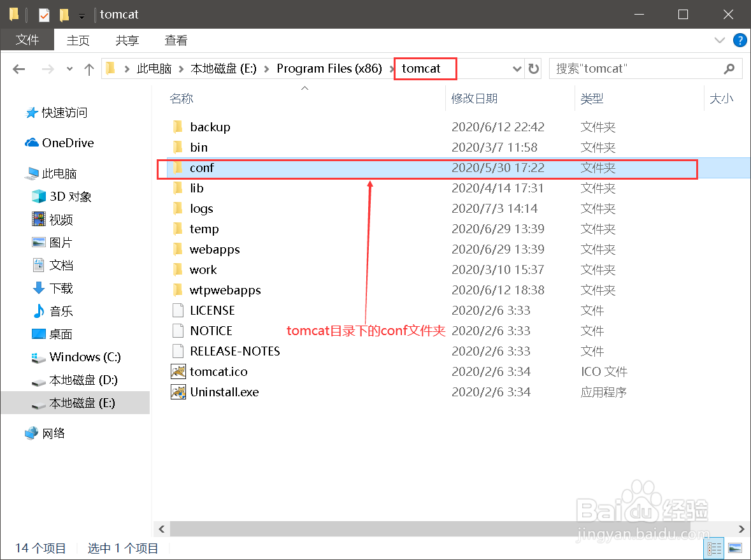The width and height of the screenshot is (751, 560).
Task: Go back with the left arrow
Action: pos(18,69)
